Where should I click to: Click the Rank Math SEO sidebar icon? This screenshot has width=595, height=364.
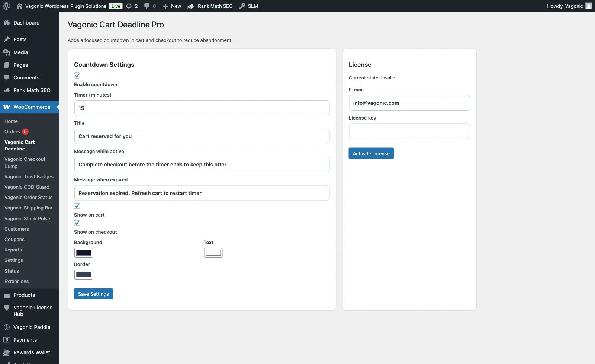coord(7,90)
